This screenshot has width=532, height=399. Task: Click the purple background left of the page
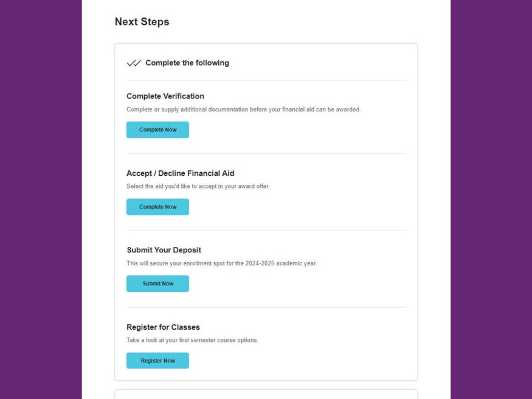click(x=41, y=199)
